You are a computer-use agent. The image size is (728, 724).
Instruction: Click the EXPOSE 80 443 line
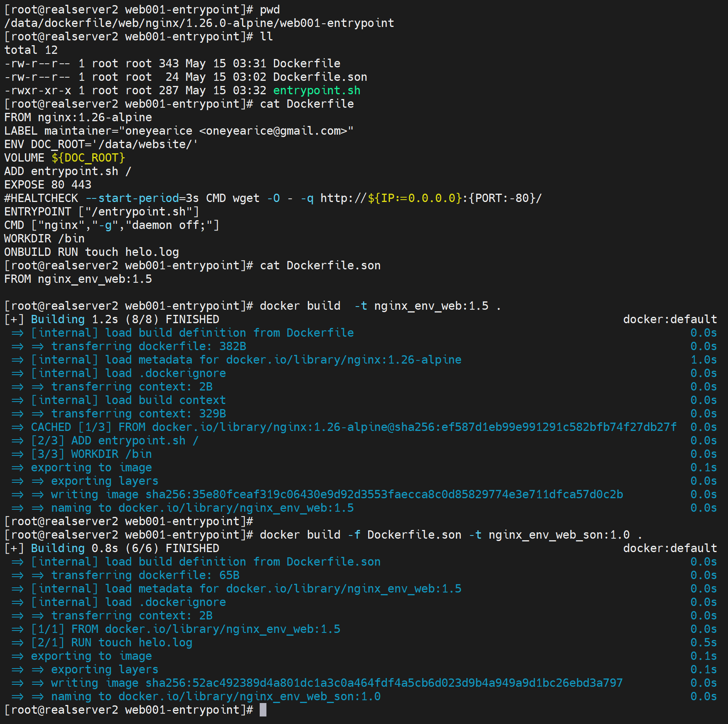pyautogui.click(x=48, y=185)
